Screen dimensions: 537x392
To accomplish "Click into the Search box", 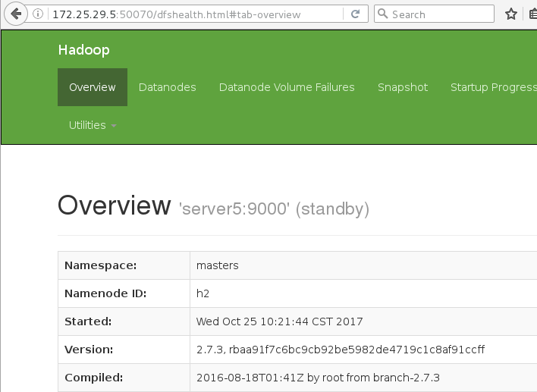I will click(434, 14).
